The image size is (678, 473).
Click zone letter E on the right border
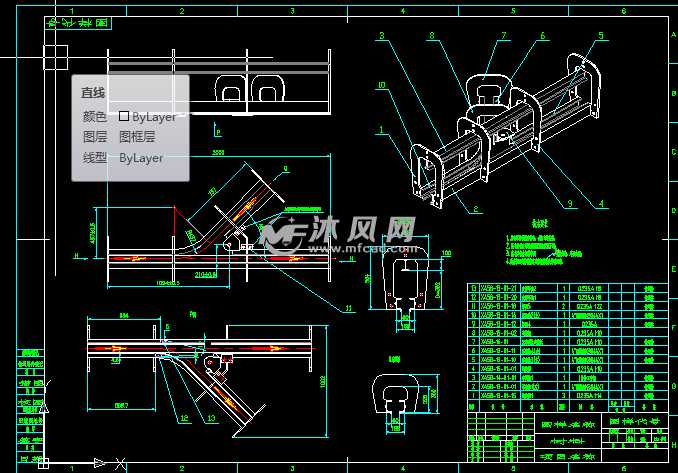673,269
